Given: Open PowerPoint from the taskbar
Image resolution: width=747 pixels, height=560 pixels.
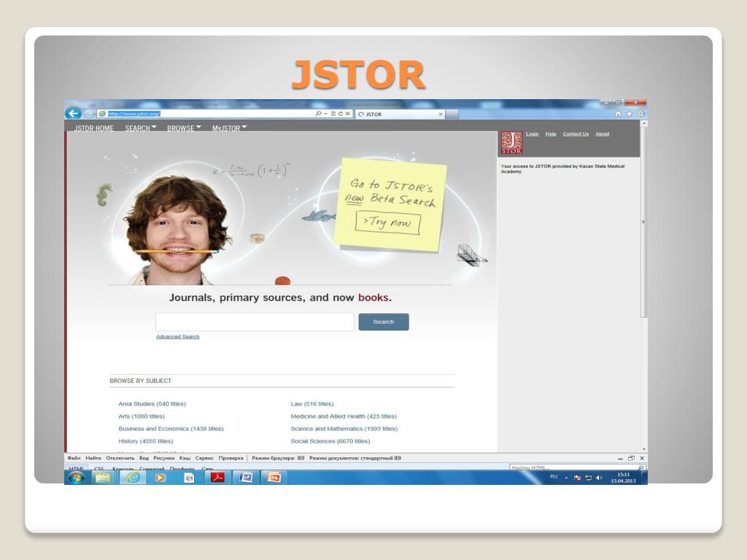Looking at the screenshot, I should coord(274,477).
